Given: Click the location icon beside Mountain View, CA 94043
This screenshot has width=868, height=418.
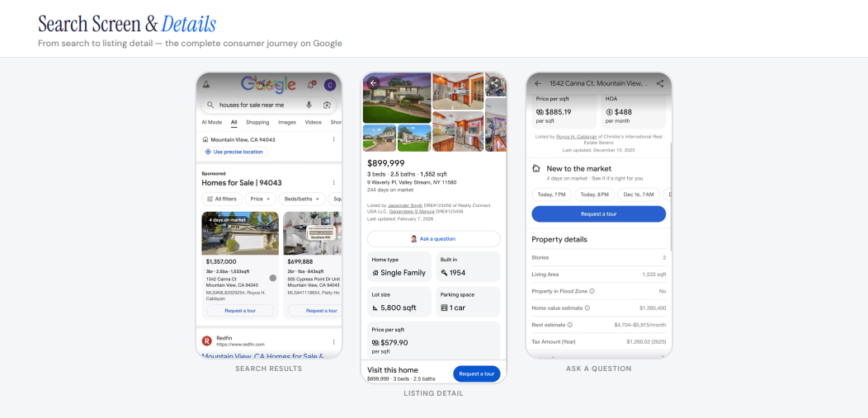Looking at the screenshot, I should pyautogui.click(x=205, y=139).
